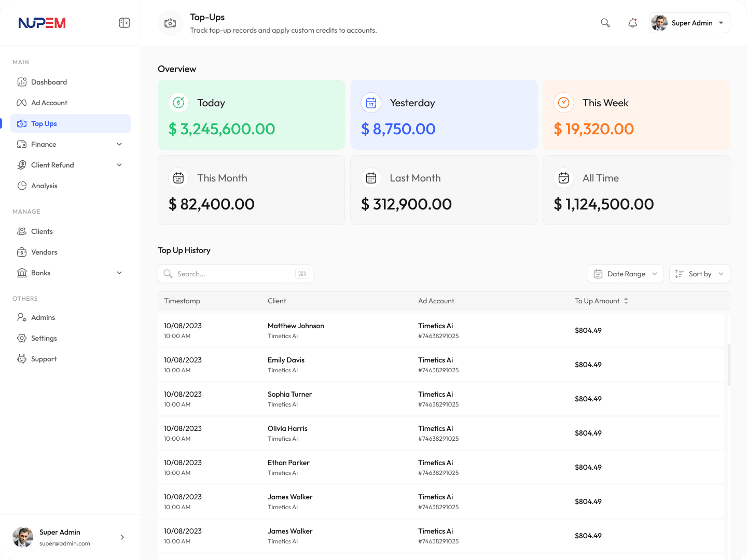The image size is (747, 560).
Task: Open notifications via the bell icon
Action: point(632,23)
